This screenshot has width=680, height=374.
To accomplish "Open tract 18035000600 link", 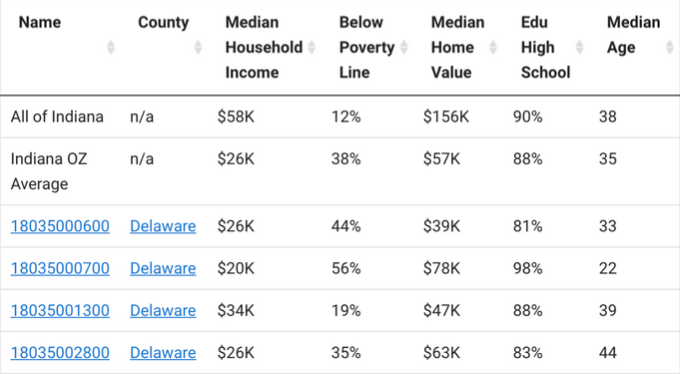I will coord(60,226).
